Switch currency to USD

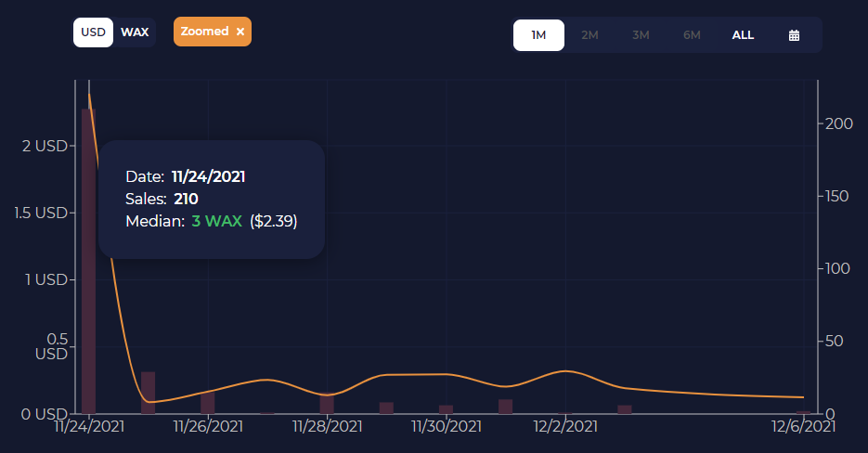93,32
